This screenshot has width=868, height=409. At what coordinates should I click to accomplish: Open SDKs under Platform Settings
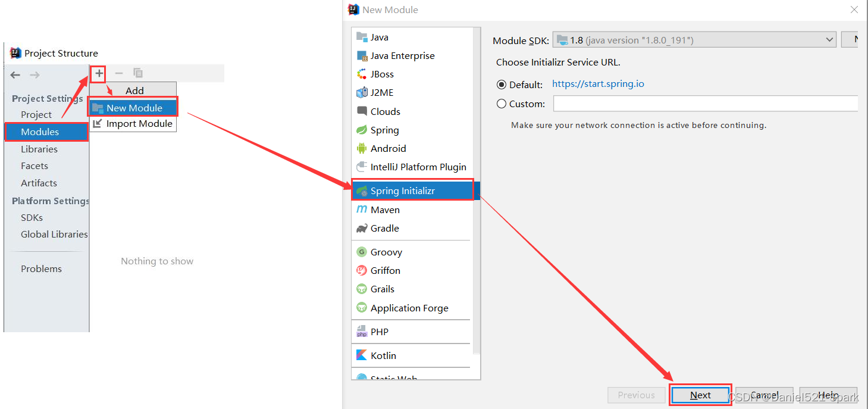(32, 218)
